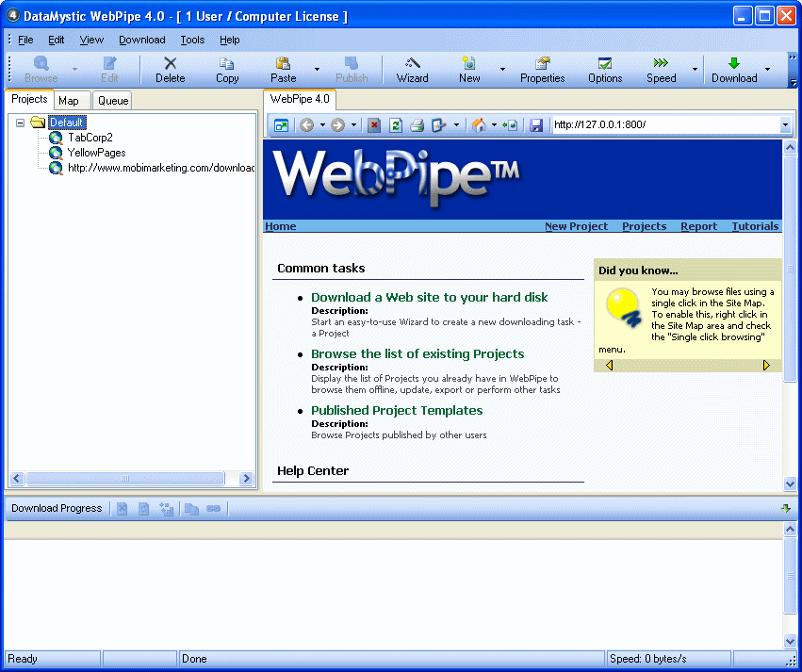Image resolution: width=802 pixels, height=672 pixels.
Task: Open the Options dialog
Action: (x=604, y=69)
